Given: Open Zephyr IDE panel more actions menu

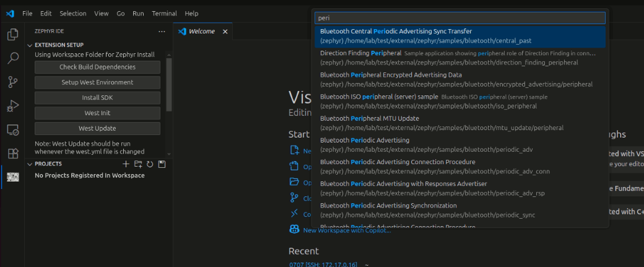Looking at the screenshot, I should coord(162,31).
